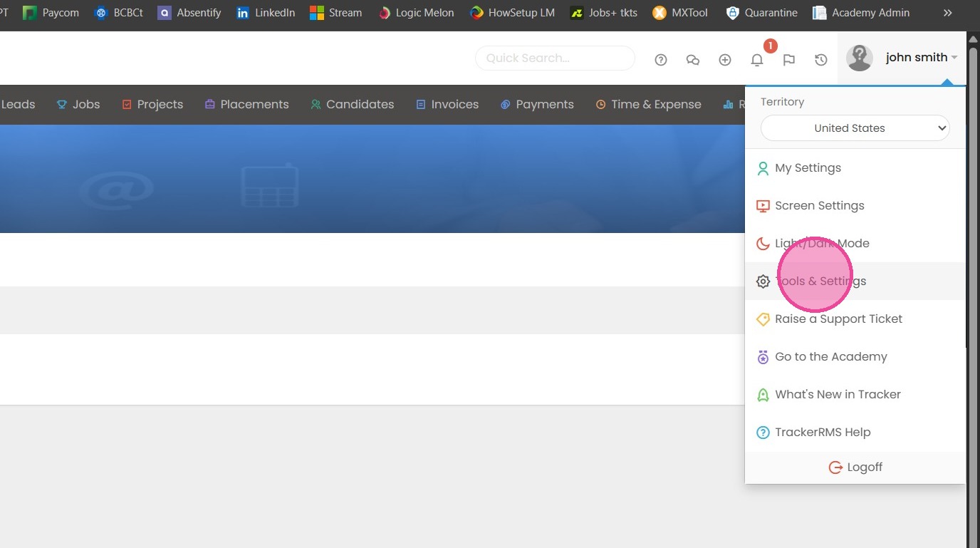Viewport: 980px width, 548px height.
Task: Click the help question mark icon in header
Action: coord(661,60)
